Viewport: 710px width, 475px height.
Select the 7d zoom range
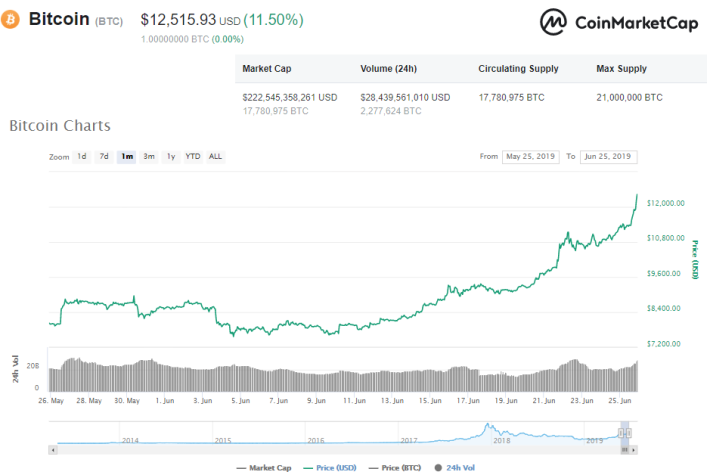point(104,157)
